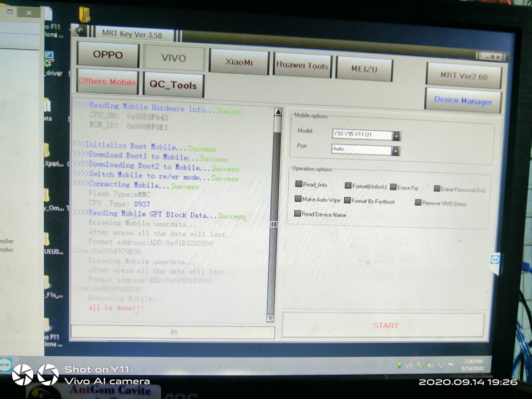The width and height of the screenshot is (532, 399).
Task: Check Remove VIVO Demo option
Action: coord(418,203)
